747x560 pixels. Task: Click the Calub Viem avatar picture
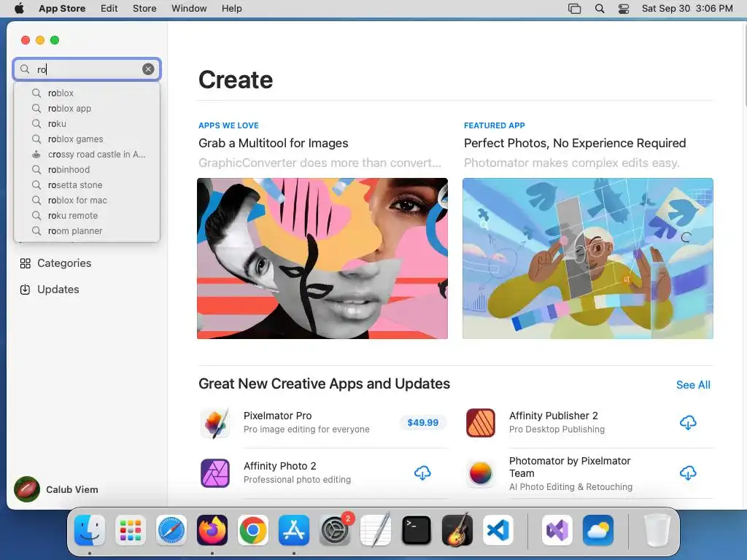pos(27,489)
